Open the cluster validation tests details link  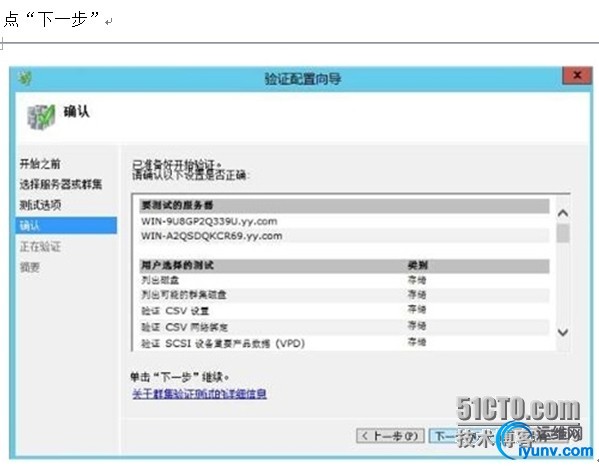(x=199, y=394)
